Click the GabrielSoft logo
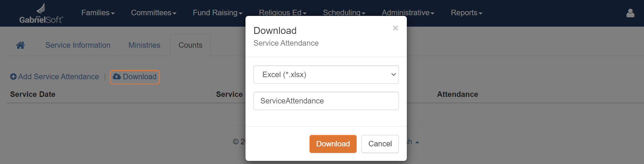Viewport: 644px width, 164px height. [x=41, y=13]
